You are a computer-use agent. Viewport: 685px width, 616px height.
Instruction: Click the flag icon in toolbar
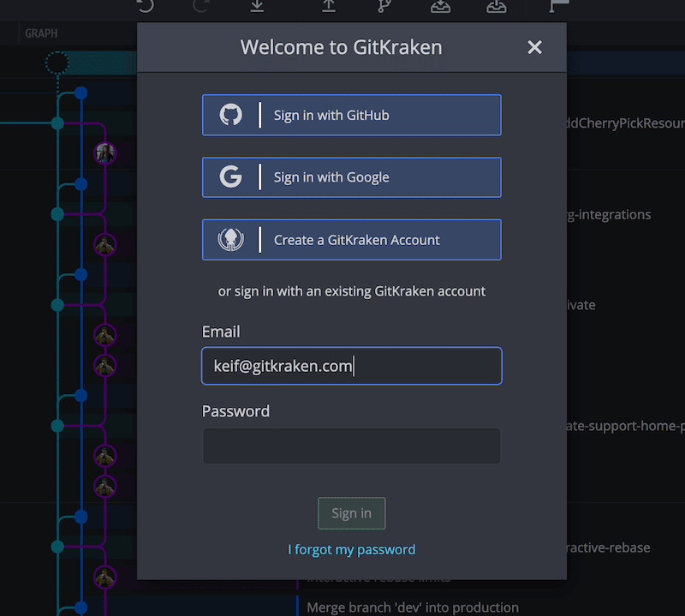[x=559, y=6]
